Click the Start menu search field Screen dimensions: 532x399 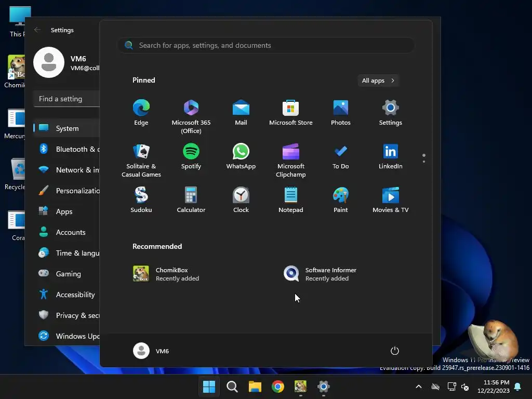[x=266, y=45]
